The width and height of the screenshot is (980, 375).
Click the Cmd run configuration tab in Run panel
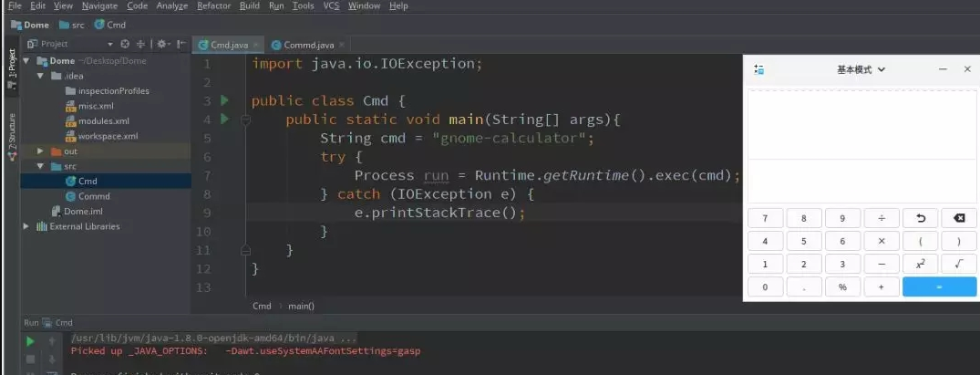pyautogui.click(x=59, y=323)
